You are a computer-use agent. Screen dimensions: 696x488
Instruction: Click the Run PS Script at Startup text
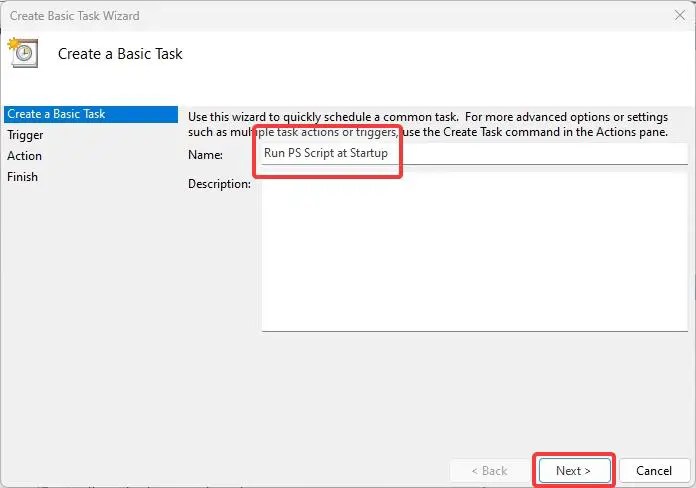[x=326, y=153]
